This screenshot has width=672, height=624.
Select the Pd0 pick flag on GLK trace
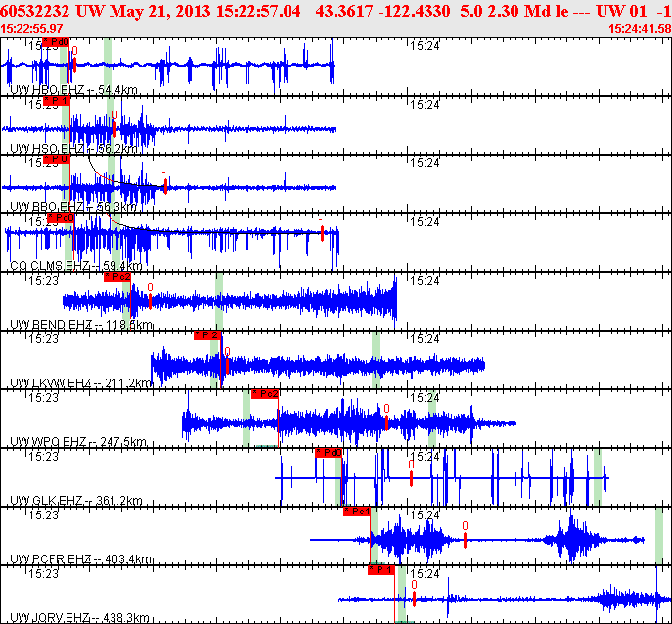(x=329, y=453)
